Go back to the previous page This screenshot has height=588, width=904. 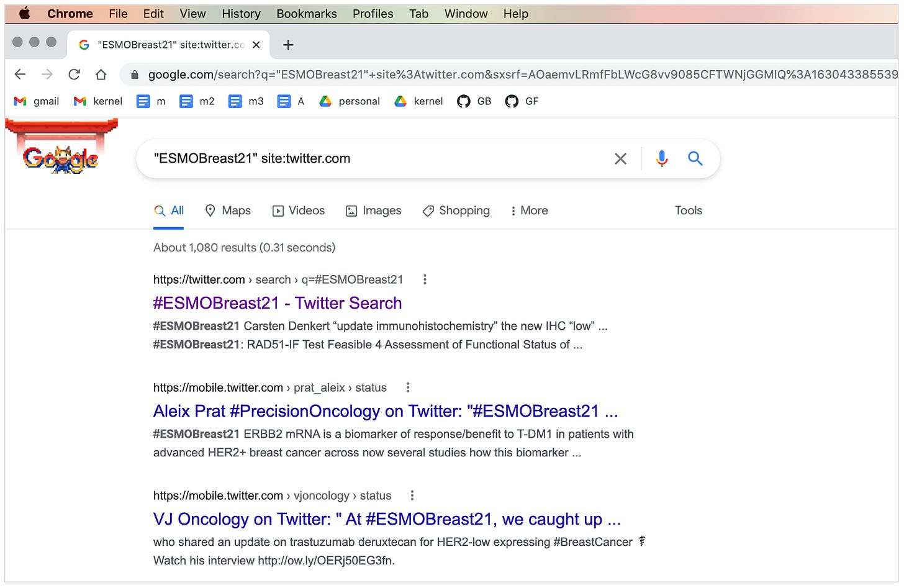click(20, 75)
